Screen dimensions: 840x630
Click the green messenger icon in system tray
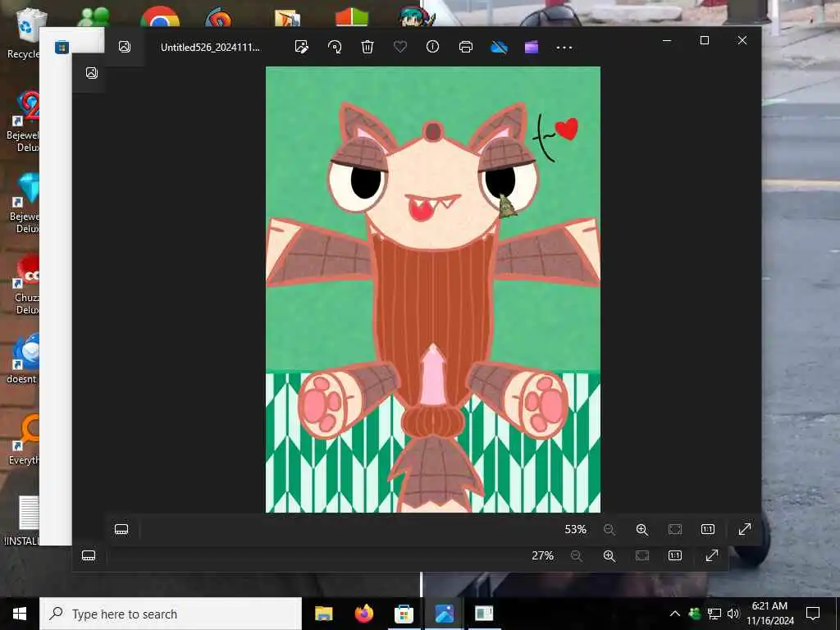(x=695, y=614)
